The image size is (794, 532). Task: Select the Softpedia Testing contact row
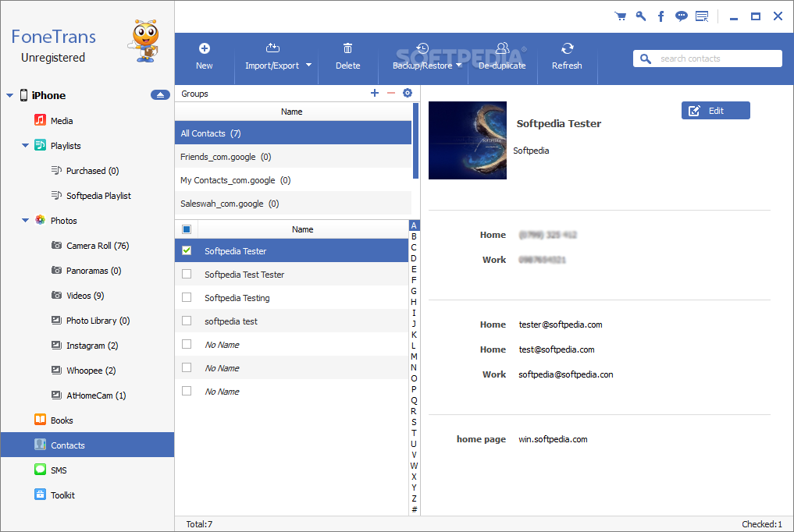(x=292, y=297)
